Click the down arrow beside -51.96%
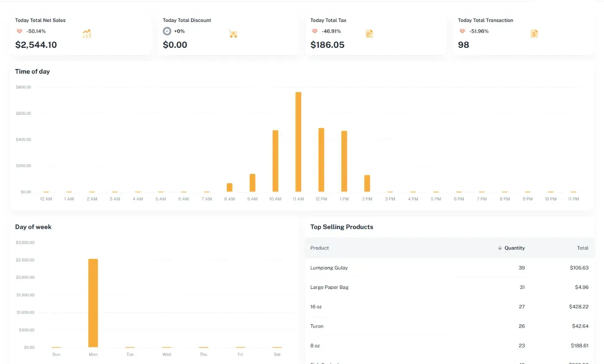This screenshot has width=604, height=364. pyautogui.click(x=462, y=31)
